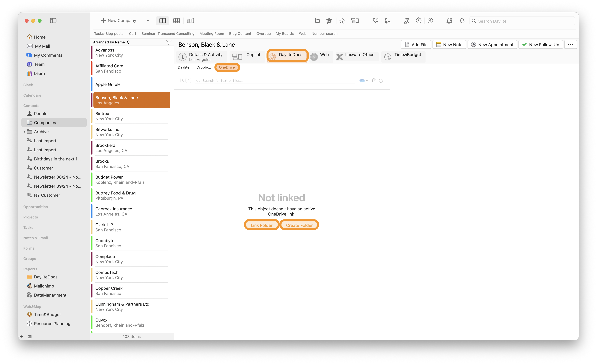Open the New Company dropdown arrow

[x=148, y=21]
